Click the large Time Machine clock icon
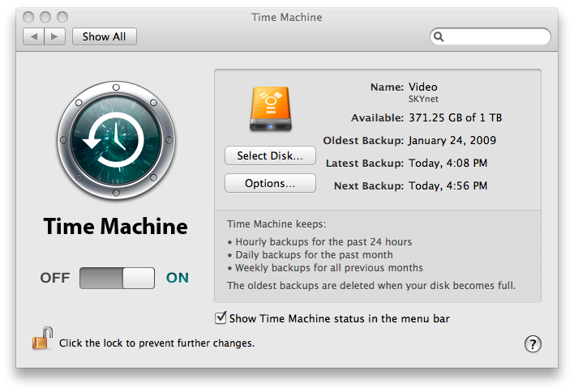574x392 pixels. 116,140
